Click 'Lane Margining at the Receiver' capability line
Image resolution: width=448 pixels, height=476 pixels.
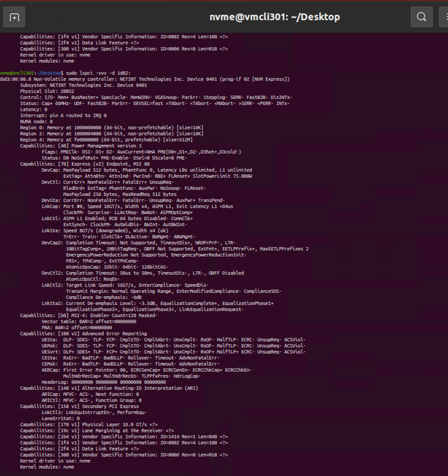tap(97, 431)
